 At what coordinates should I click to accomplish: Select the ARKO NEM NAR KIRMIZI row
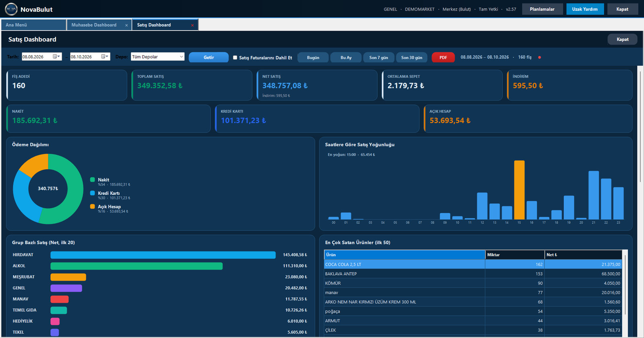[x=473, y=302]
